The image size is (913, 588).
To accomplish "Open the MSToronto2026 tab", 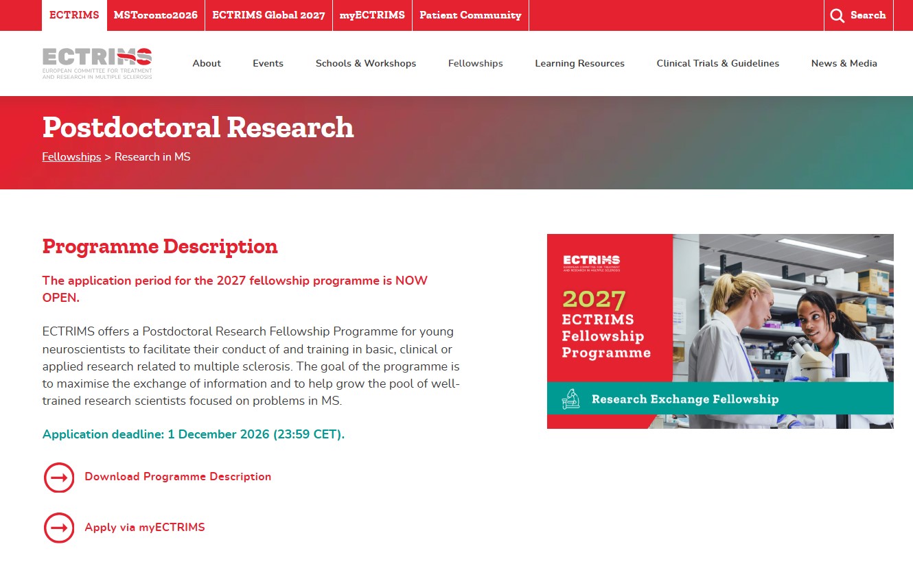I will pos(156,15).
